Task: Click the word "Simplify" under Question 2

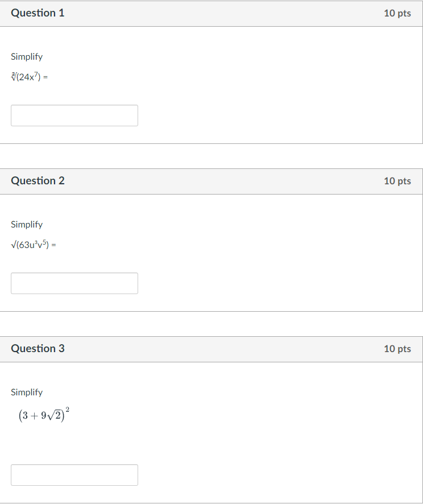Action: (x=27, y=225)
